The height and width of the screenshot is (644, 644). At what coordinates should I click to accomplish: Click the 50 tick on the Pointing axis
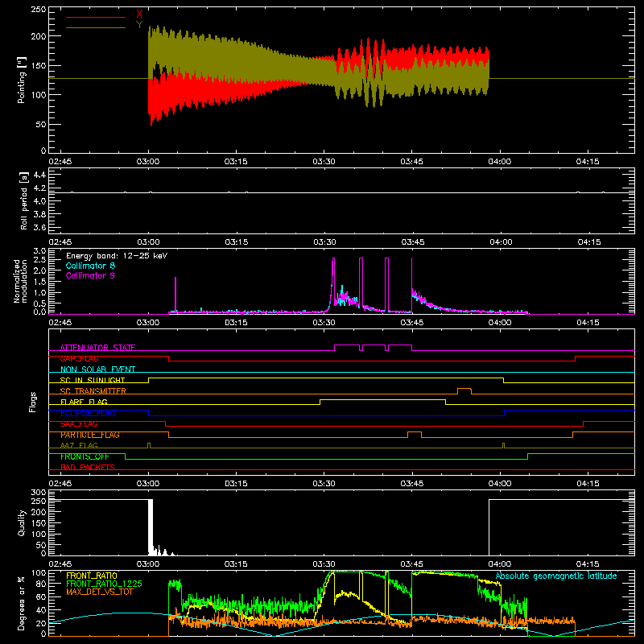[41, 125]
